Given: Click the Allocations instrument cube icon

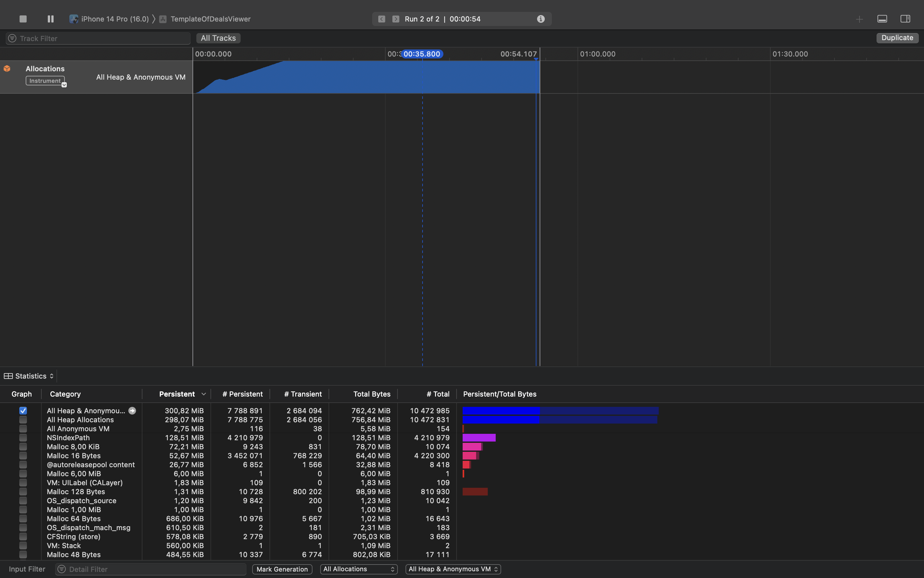Looking at the screenshot, I should (x=7, y=68).
